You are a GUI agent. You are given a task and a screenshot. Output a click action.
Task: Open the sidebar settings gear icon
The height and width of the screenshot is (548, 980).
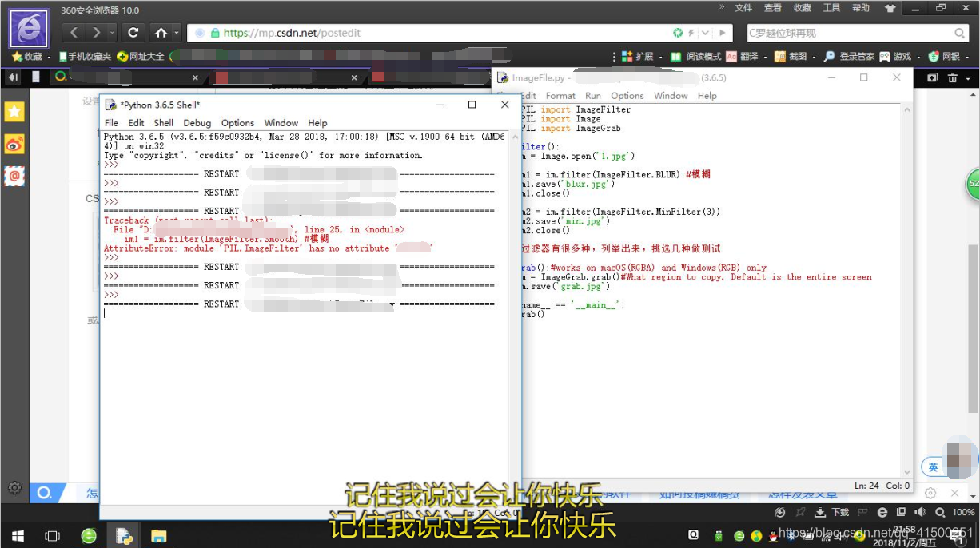click(14, 487)
